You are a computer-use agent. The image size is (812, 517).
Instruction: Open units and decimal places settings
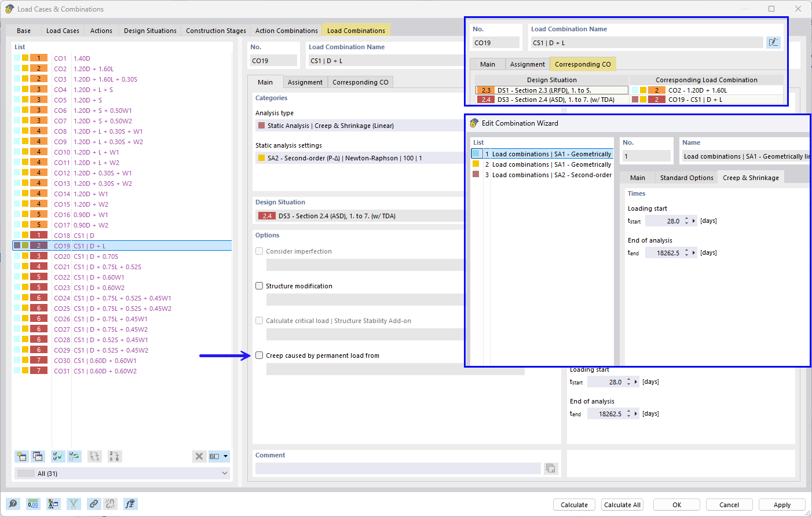[x=33, y=504]
